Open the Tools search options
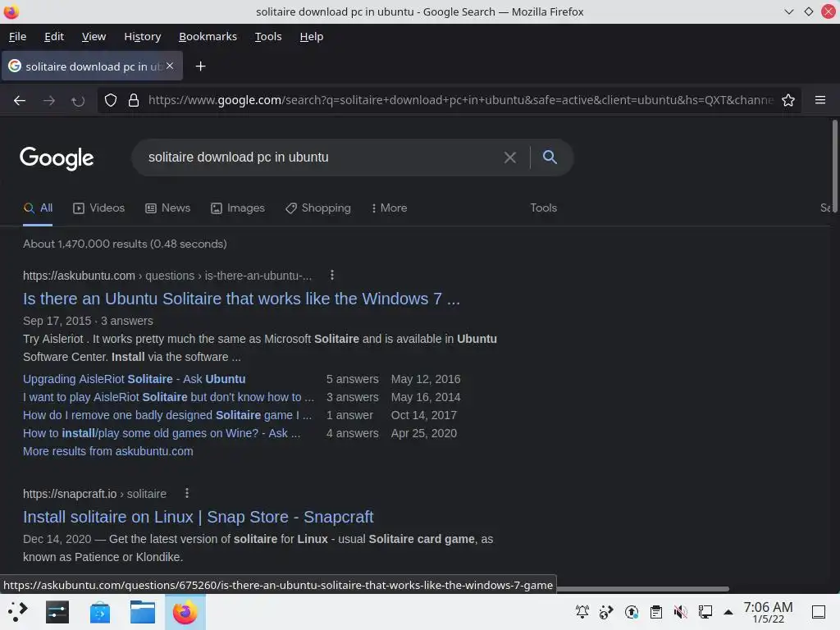The image size is (840, 630). click(543, 208)
